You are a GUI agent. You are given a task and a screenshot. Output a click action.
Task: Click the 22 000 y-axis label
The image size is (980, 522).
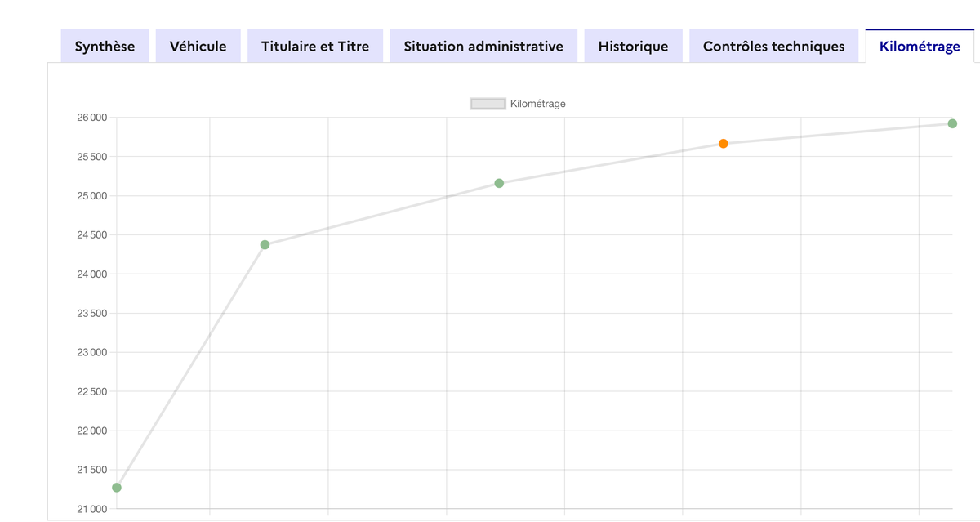pos(91,431)
